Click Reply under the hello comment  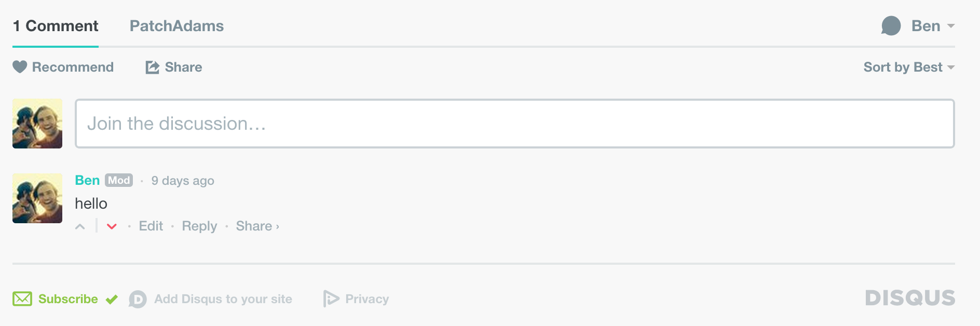click(x=199, y=226)
